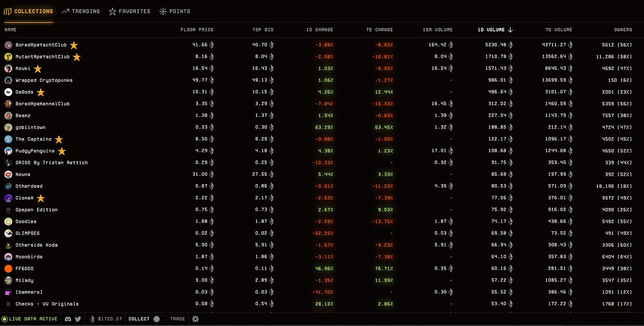The image size is (644, 326).
Task: Sort by 15M Volume column
Action: [437, 30]
